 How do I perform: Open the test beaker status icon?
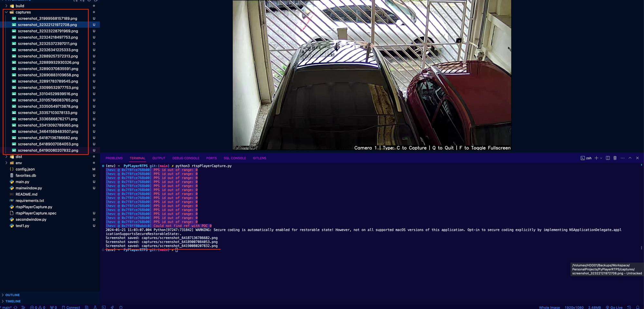tap(95, 307)
